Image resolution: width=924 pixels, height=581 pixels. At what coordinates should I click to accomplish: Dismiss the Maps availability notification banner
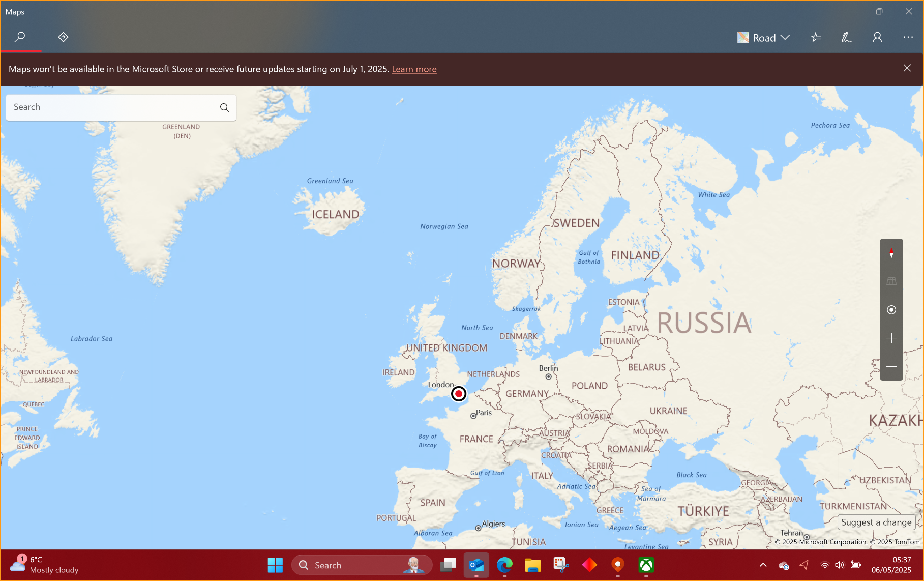tap(907, 68)
